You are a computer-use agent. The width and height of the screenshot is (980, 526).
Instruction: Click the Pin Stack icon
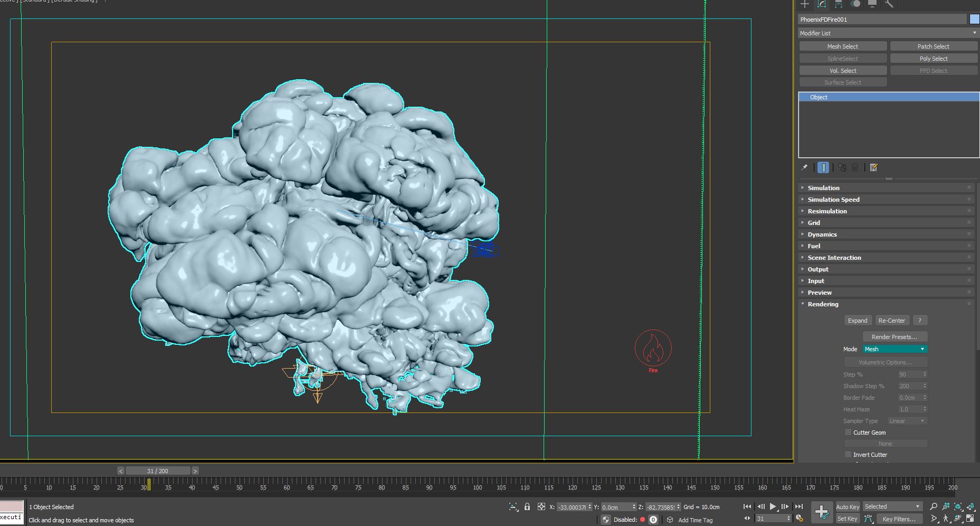click(804, 167)
